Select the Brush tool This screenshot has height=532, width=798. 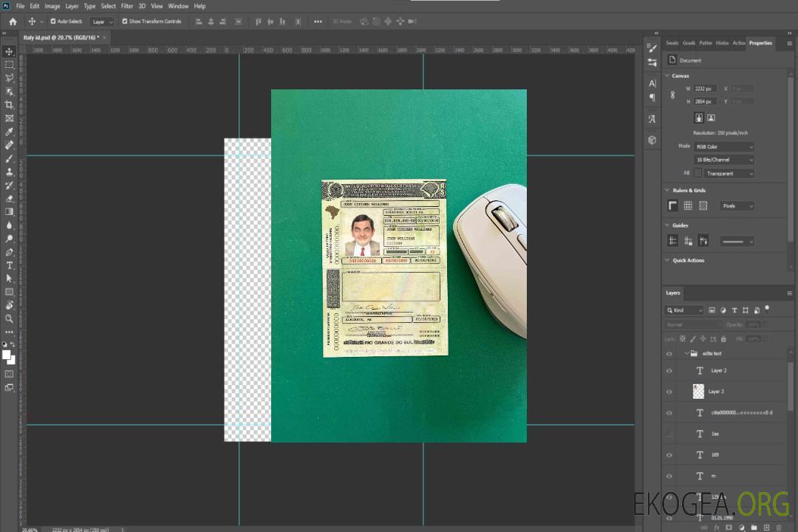[x=9, y=158]
